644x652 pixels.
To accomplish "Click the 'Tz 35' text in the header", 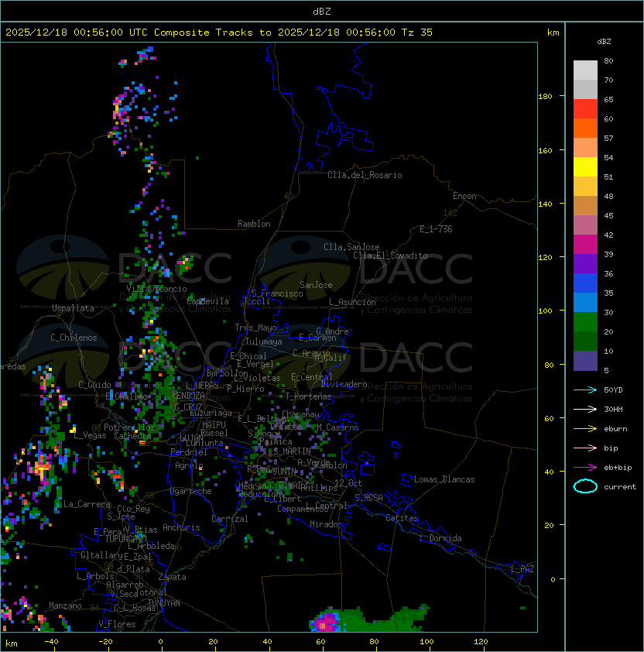I will [416, 33].
